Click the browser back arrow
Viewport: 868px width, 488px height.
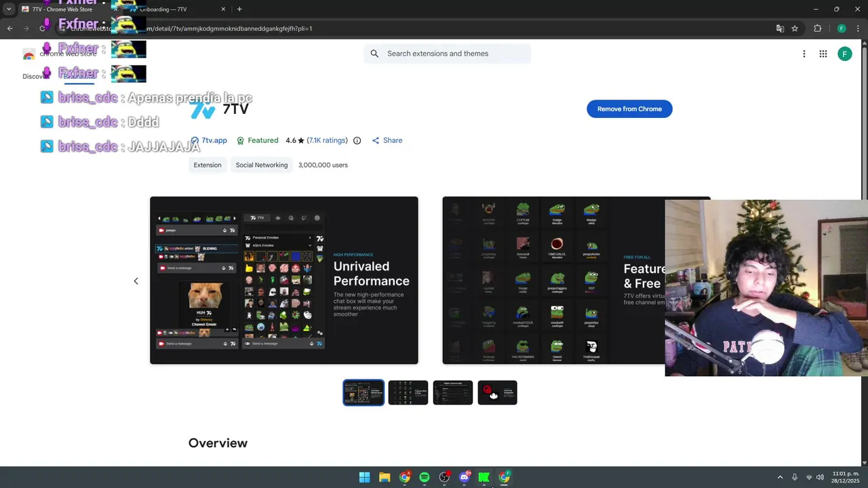pyautogui.click(x=9, y=28)
